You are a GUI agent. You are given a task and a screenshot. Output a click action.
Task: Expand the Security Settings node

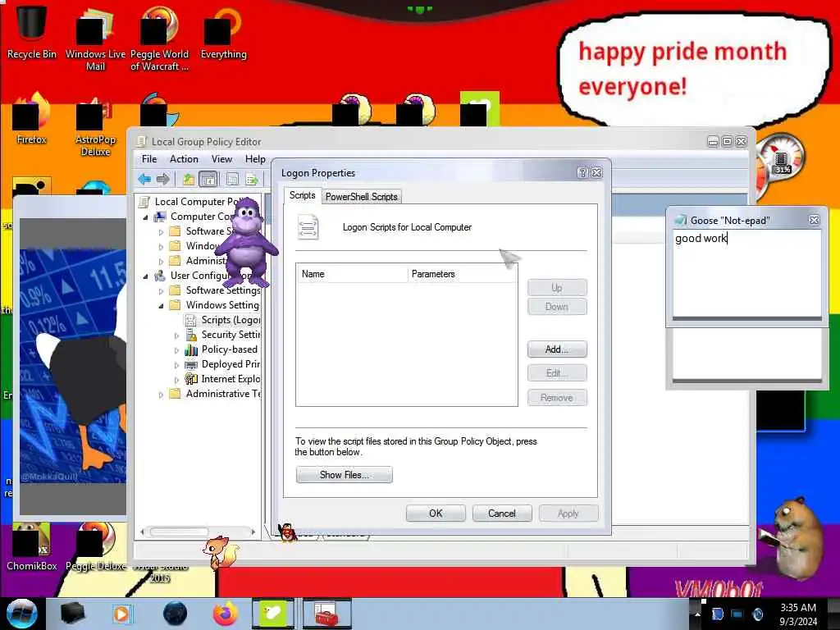[176, 336]
